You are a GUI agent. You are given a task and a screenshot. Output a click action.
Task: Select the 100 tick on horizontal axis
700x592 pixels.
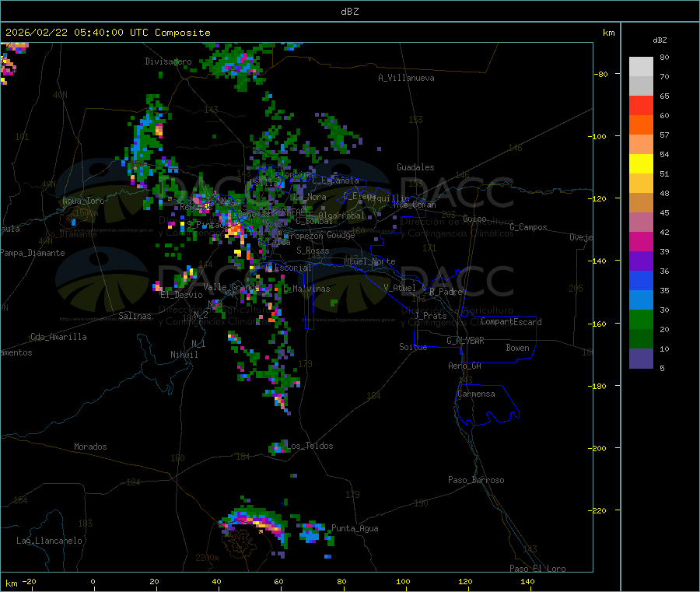click(403, 581)
